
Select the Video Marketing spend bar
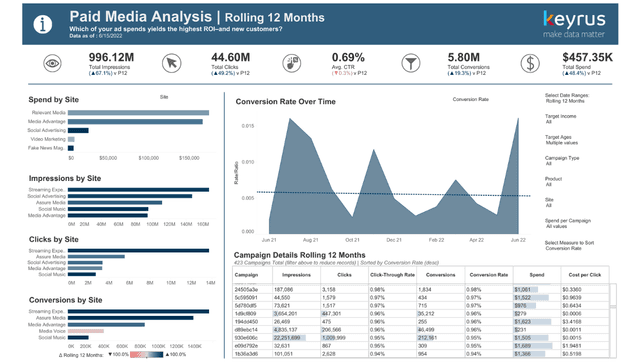click(71, 140)
